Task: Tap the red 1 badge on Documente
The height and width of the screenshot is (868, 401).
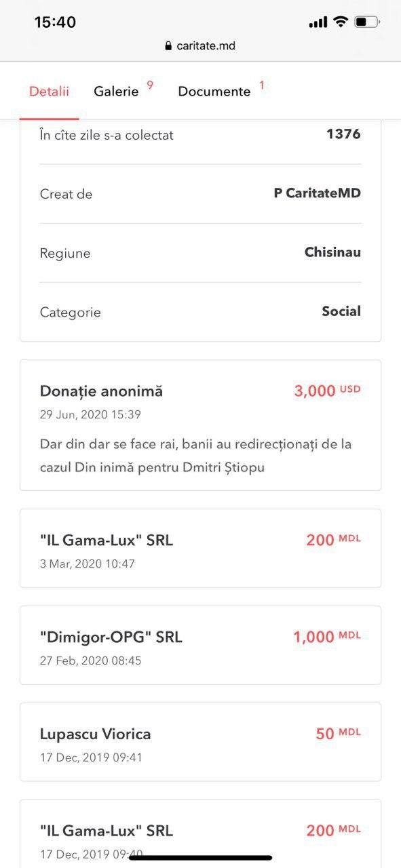Action: 262,85
